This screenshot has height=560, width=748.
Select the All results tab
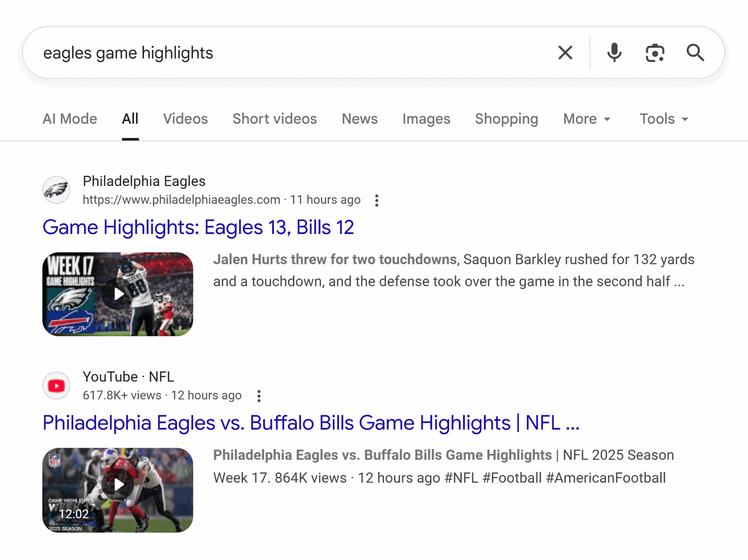pyautogui.click(x=130, y=119)
